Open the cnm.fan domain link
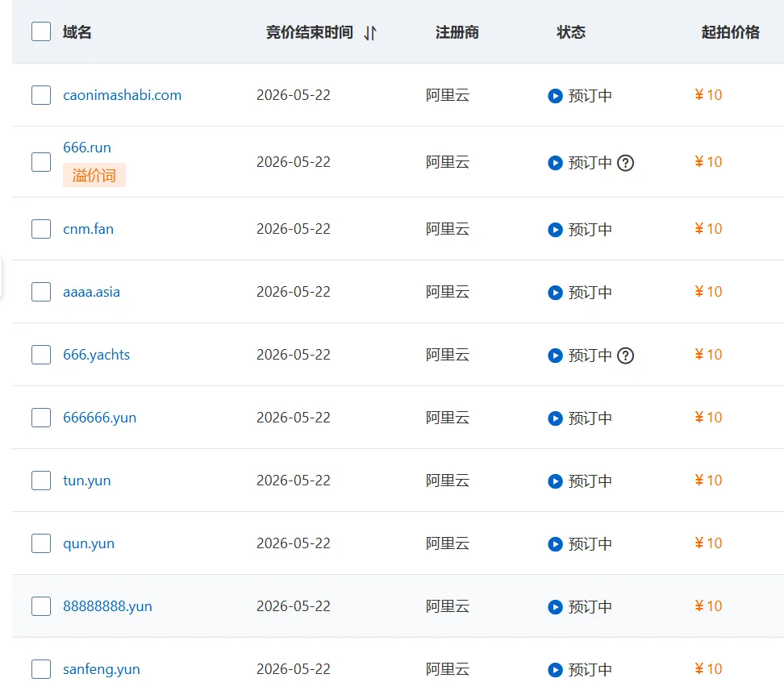This screenshot has width=784, height=699. click(x=88, y=229)
